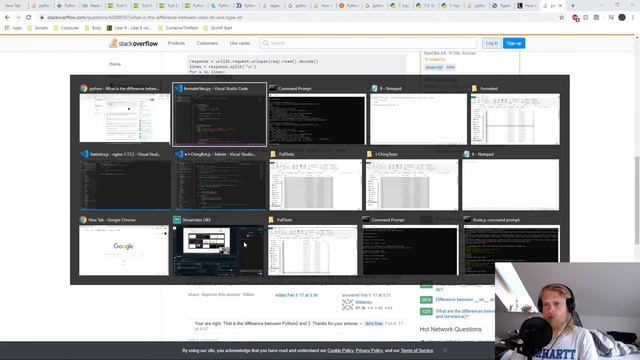Image resolution: width=640 pixels, height=360 pixels.
Task: Switch to the Streamlabs OBS window
Action: (x=218, y=246)
